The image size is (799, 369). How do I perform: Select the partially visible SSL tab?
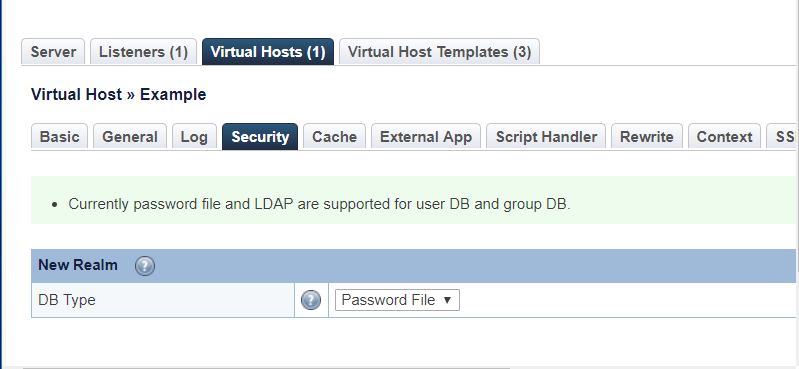point(783,137)
